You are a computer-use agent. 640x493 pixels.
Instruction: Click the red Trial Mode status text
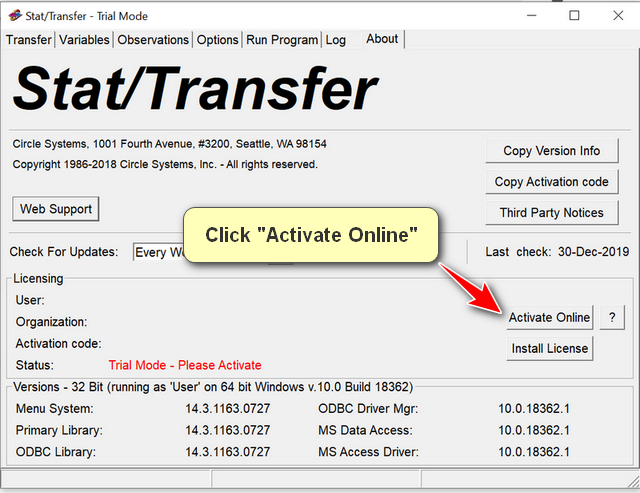pos(185,365)
